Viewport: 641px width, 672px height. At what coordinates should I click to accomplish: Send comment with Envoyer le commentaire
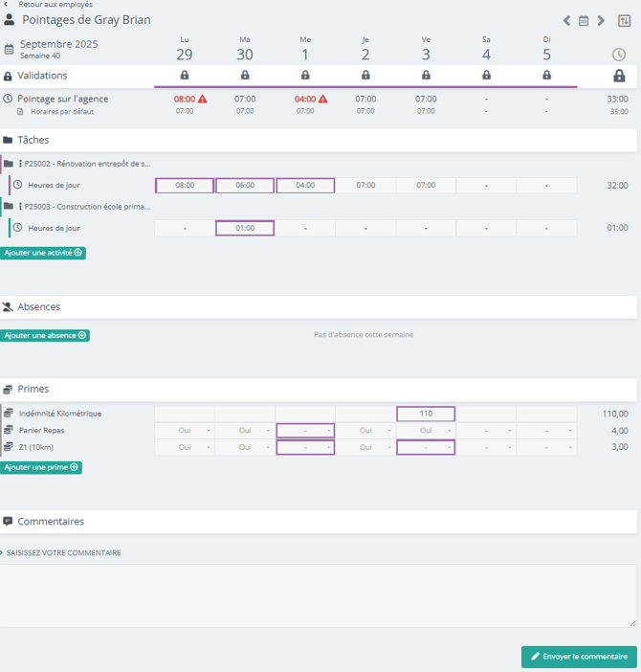point(579,657)
